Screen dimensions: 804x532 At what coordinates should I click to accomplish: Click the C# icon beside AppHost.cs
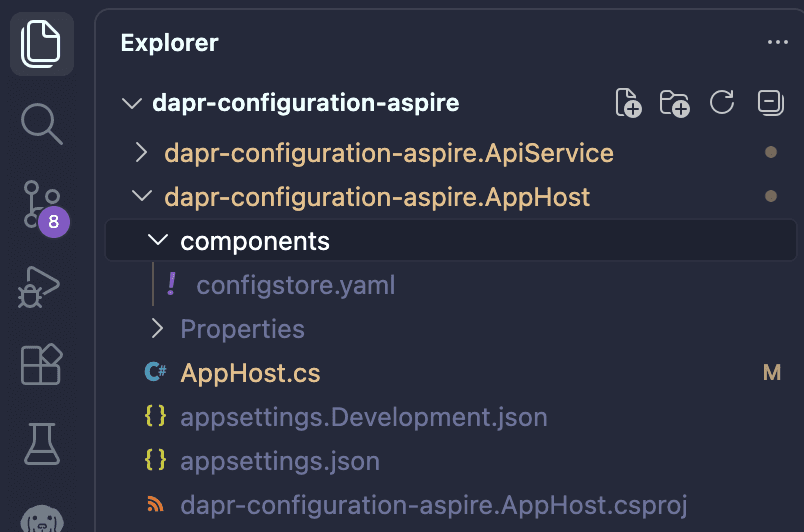(155, 372)
